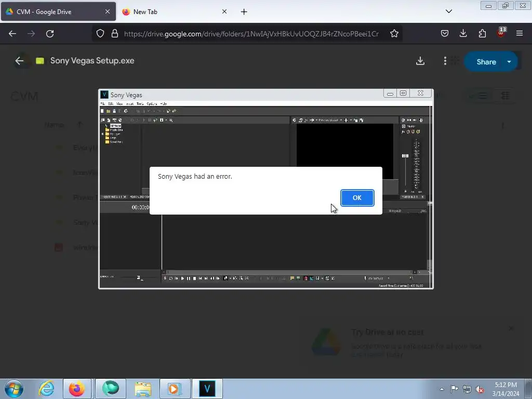Click the Firefox taskbar icon
Viewport: 532px width, 399px height.
77,389
